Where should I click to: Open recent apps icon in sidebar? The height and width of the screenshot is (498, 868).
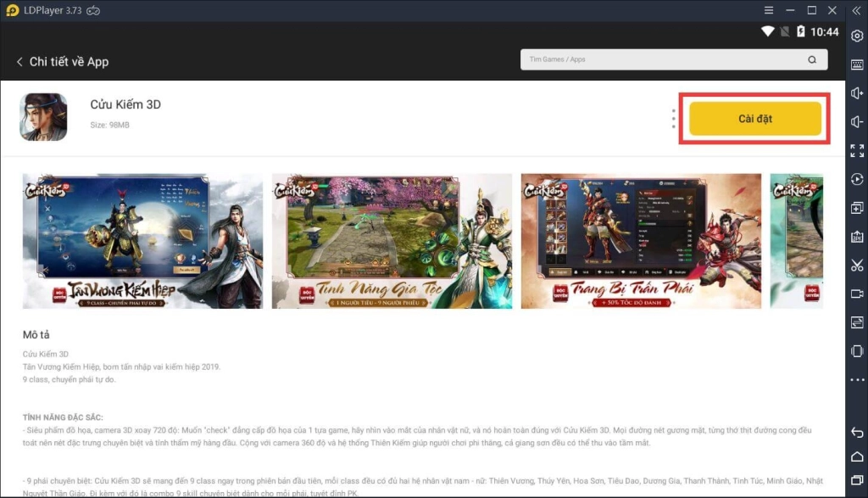coord(857,480)
